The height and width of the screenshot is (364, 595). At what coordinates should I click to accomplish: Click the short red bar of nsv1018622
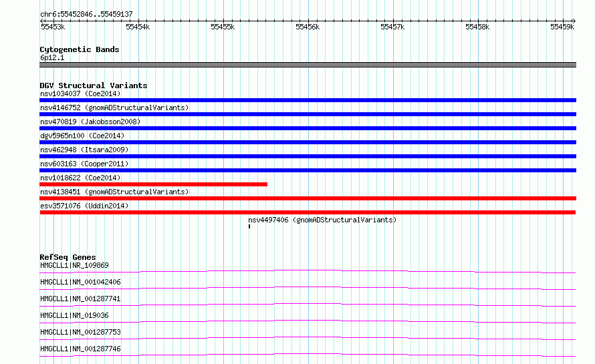(153, 184)
